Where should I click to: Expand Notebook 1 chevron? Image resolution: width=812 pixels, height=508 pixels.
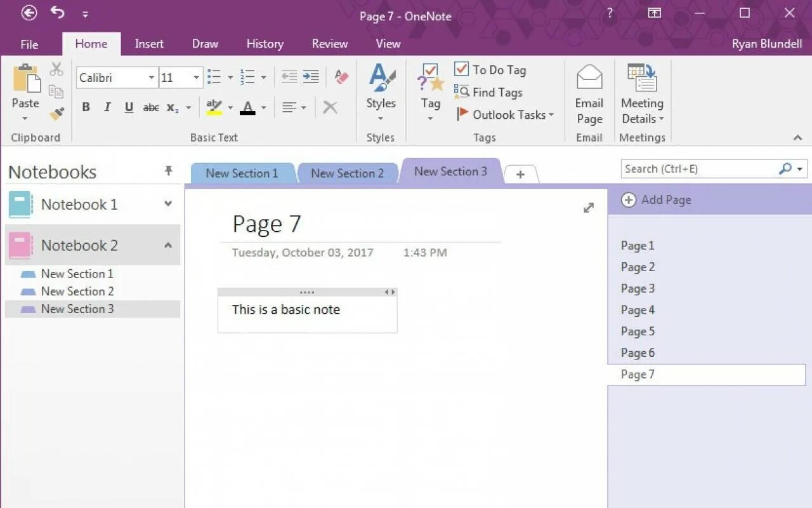[168, 204]
